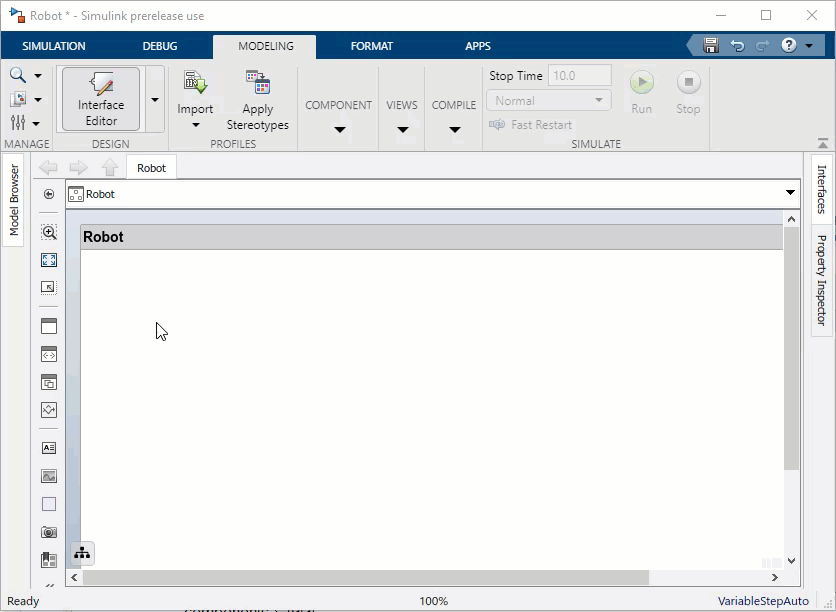Open the Model Settings sliders icon
The image size is (836, 612).
(17, 122)
